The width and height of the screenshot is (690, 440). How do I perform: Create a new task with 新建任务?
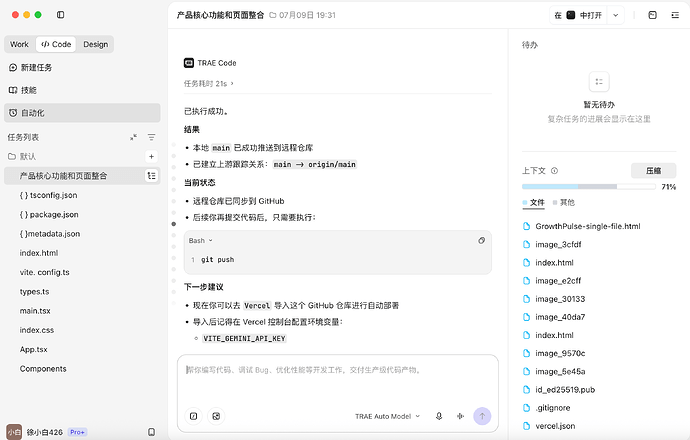pyautogui.click(x=30, y=68)
